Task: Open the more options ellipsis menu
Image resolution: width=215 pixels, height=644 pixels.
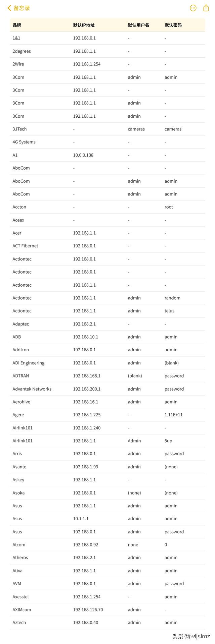Action: 193,8
